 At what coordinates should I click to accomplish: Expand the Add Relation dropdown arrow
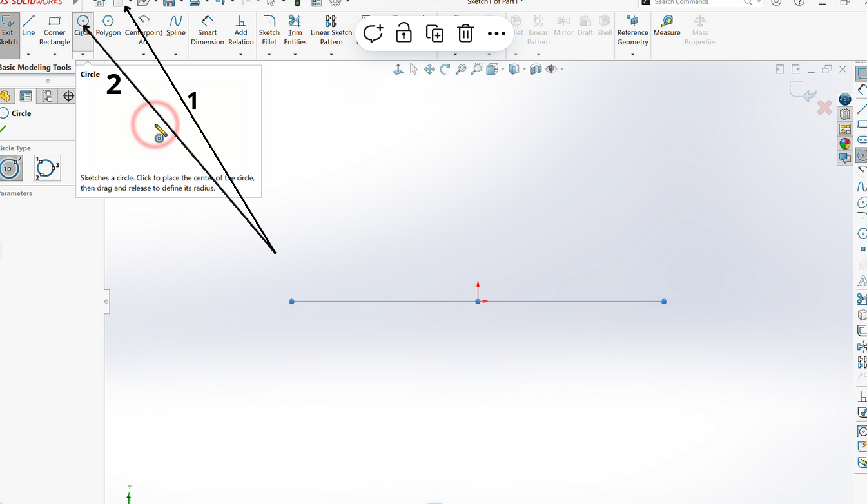(x=240, y=55)
